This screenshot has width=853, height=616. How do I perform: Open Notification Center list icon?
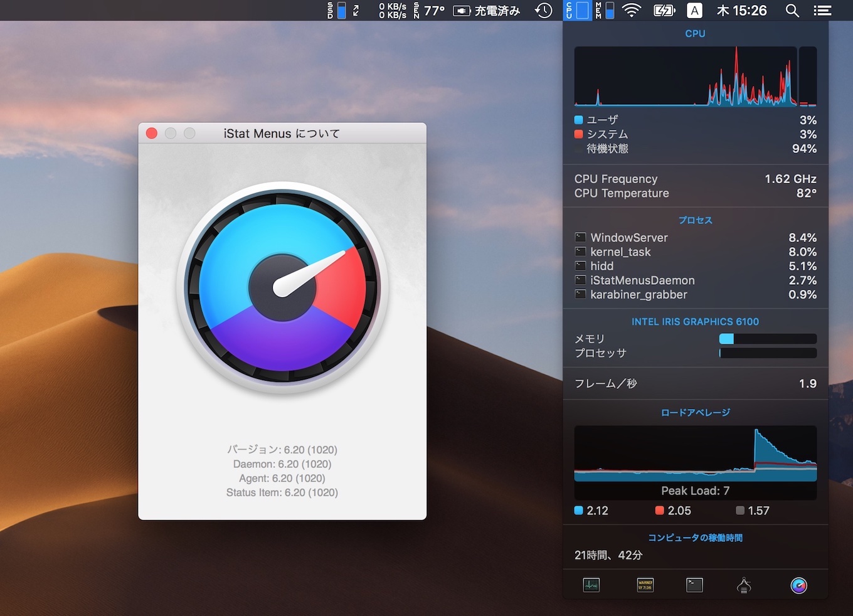(x=822, y=10)
